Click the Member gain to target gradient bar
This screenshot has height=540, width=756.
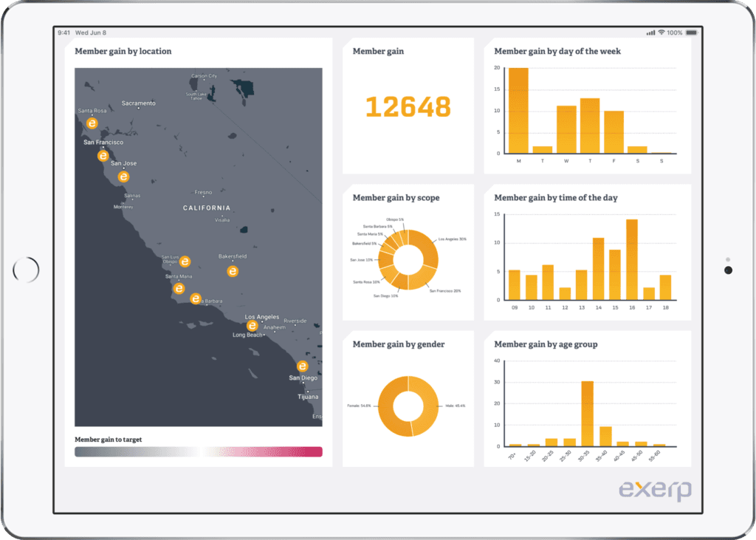pos(198,451)
